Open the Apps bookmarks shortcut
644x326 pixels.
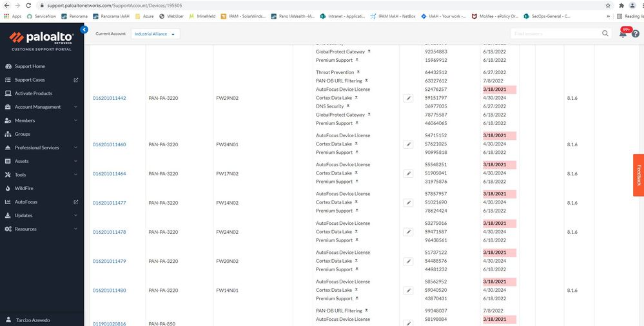click(13, 16)
